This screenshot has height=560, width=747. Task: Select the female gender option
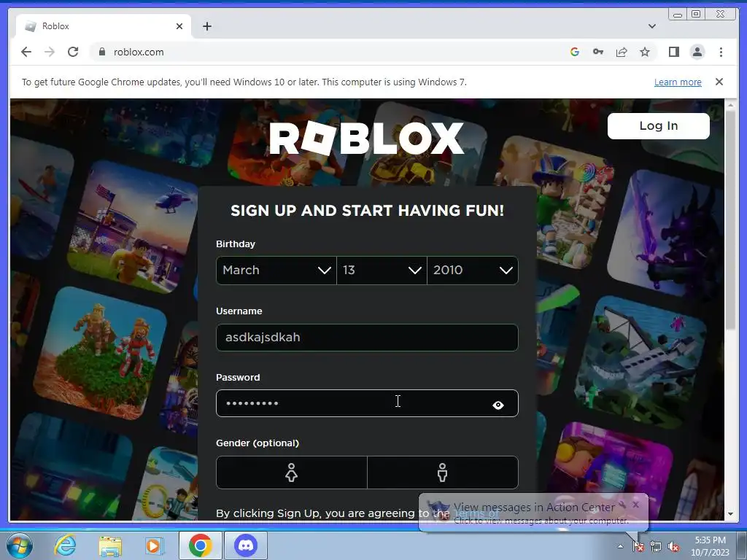point(292,472)
